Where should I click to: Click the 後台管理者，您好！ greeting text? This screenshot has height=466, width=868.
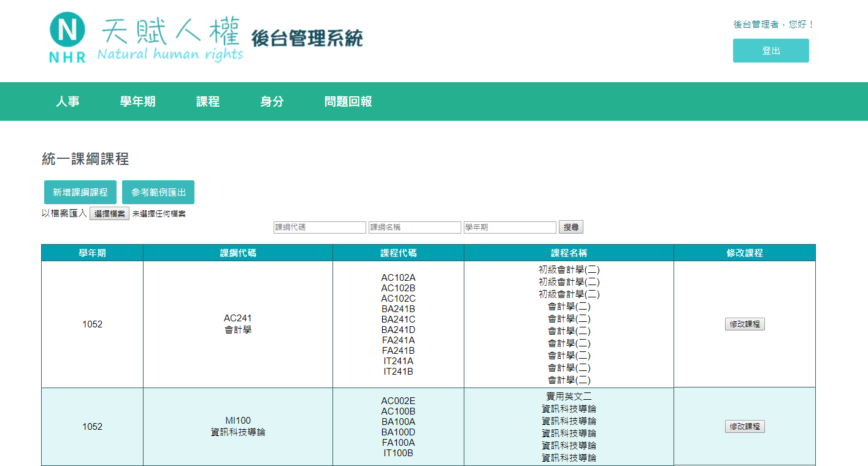(x=774, y=25)
